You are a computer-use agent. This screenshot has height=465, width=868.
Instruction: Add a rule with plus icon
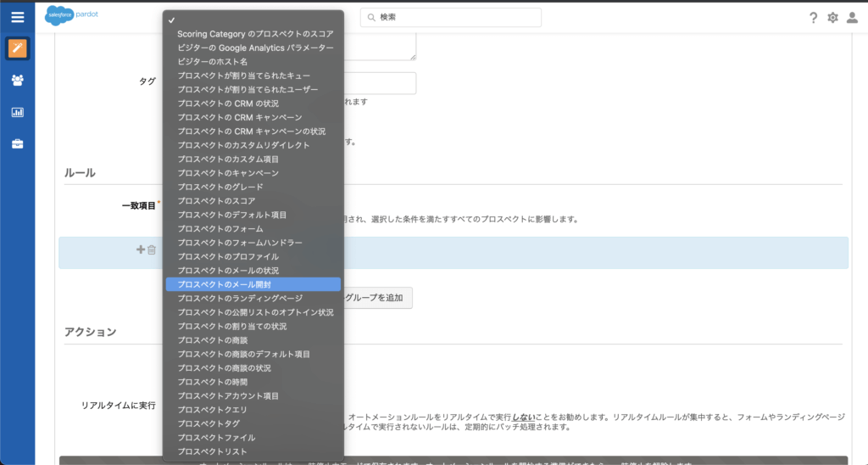[141, 250]
